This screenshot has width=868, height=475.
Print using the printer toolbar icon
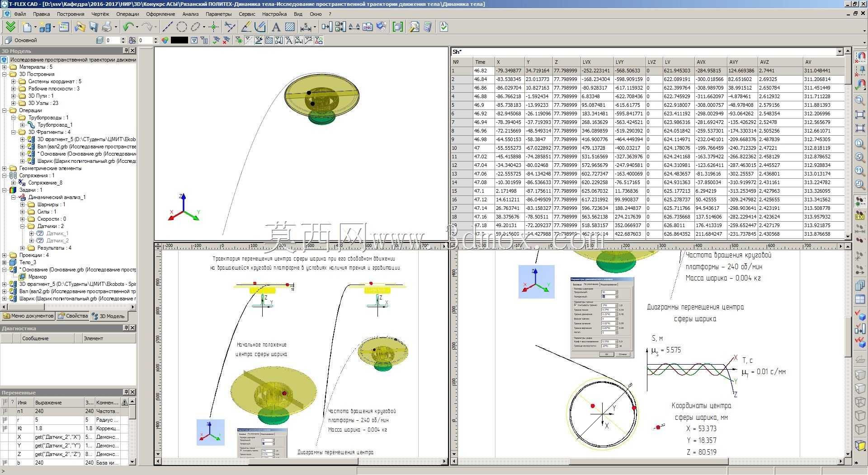pos(107,27)
